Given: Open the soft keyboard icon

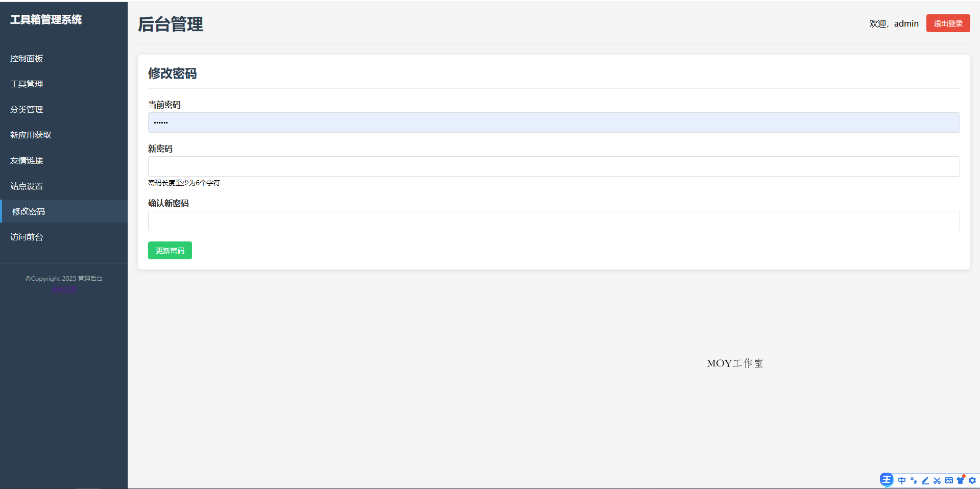Looking at the screenshot, I should point(949,480).
